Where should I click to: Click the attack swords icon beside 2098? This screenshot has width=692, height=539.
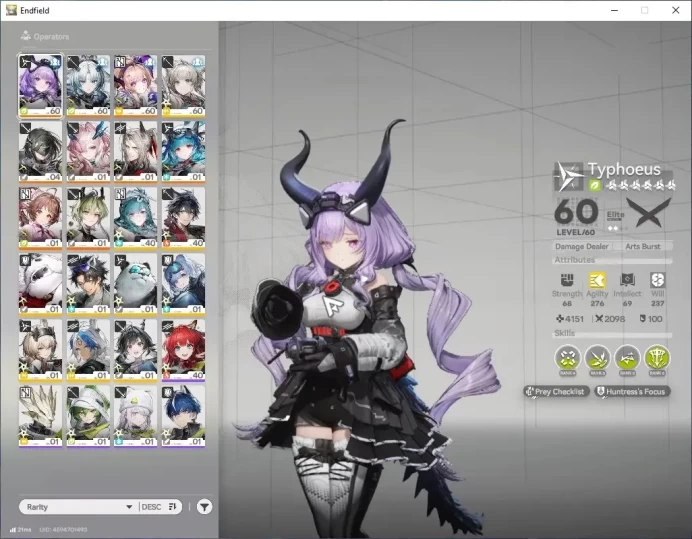tap(599, 318)
